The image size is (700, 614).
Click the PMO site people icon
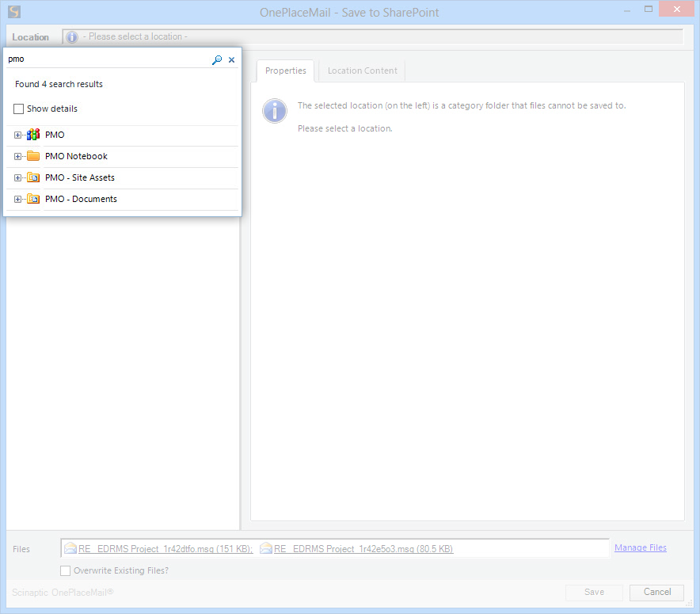[33, 135]
